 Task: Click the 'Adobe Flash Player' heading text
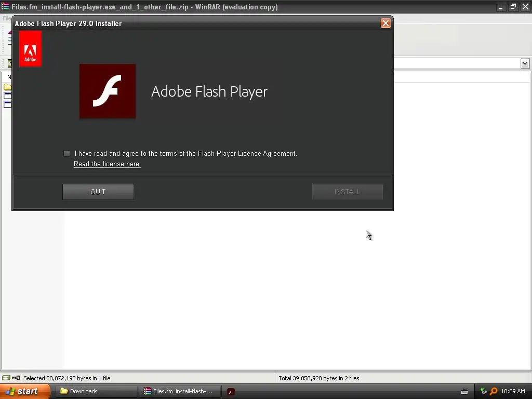(x=209, y=91)
